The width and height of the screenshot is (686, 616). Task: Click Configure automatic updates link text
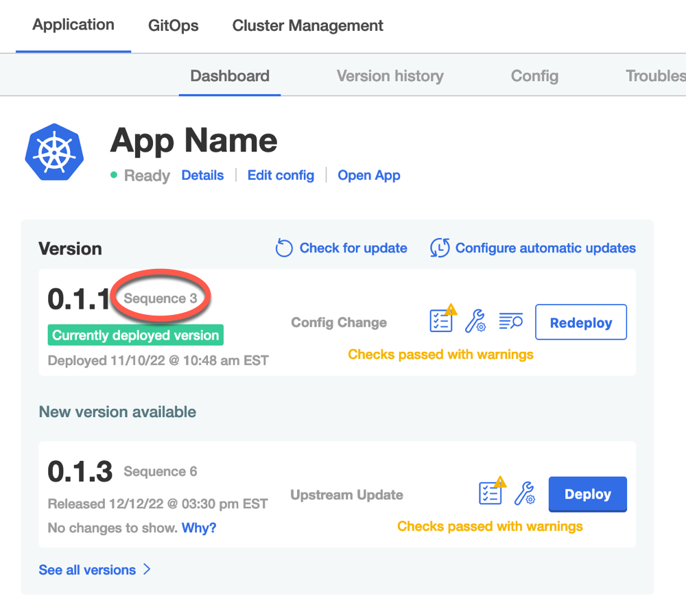[x=545, y=248]
